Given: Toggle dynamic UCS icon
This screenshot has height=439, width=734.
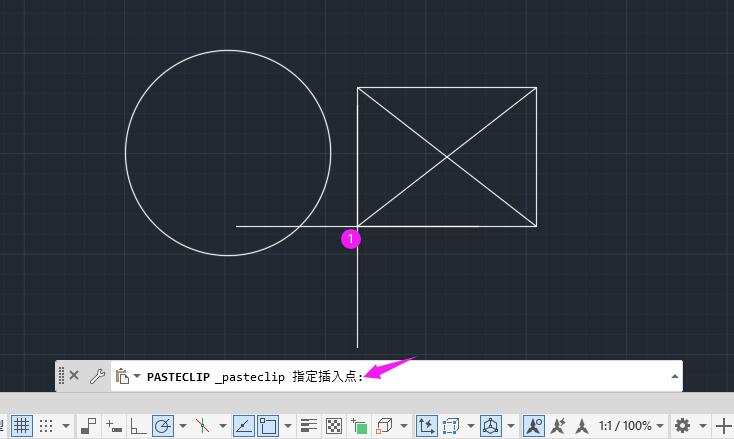Looking at the screenshot, I should 426,425.
